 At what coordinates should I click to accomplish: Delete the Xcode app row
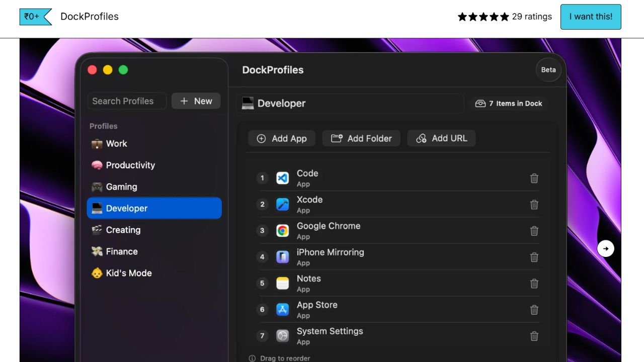[534, 205]
